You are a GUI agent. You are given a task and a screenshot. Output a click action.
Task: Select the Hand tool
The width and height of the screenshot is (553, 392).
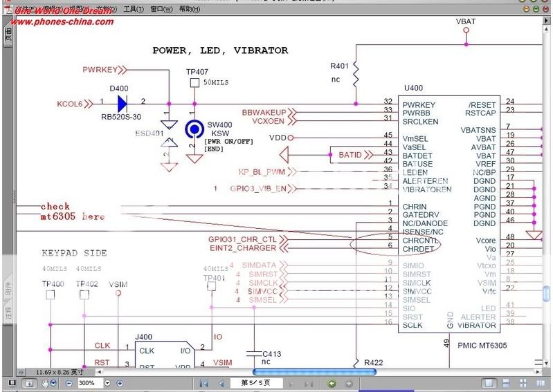tap(45, 383)
